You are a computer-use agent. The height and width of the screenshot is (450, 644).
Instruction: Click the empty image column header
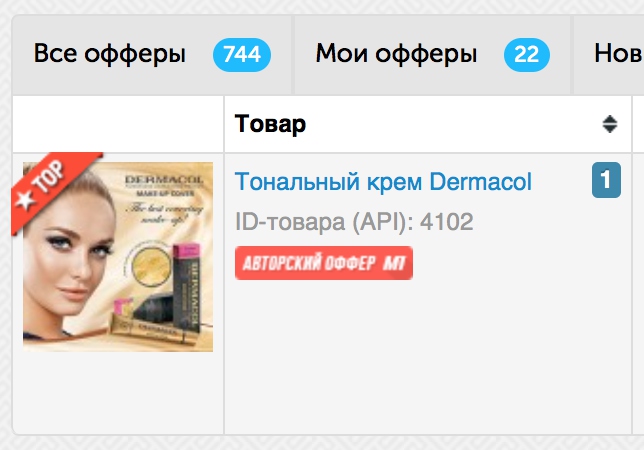pyautogui.click(x=118, y=124)
